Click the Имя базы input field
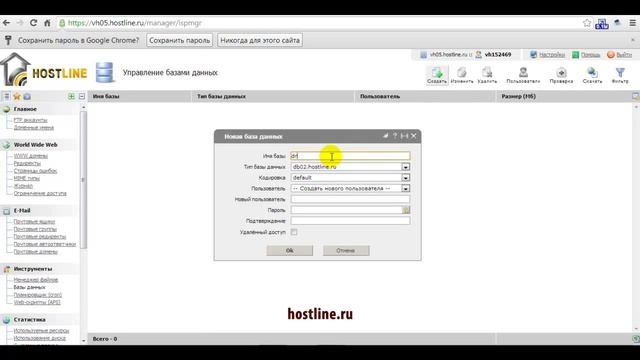 350,156
